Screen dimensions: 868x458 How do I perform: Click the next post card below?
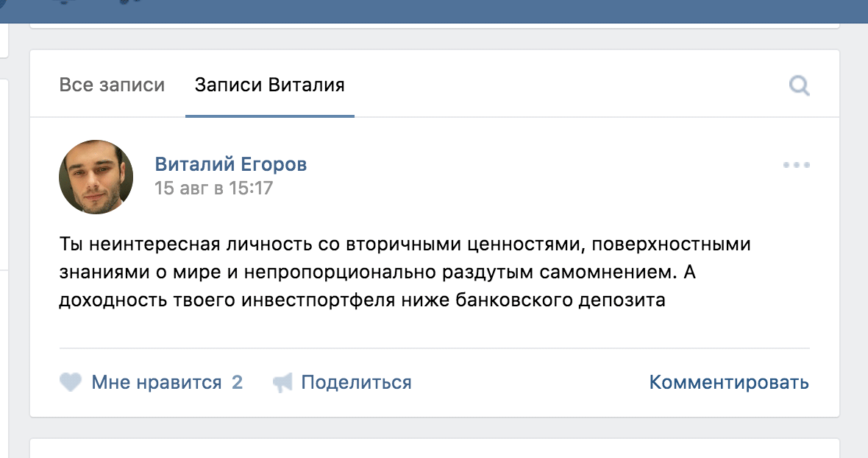point(434,448)
